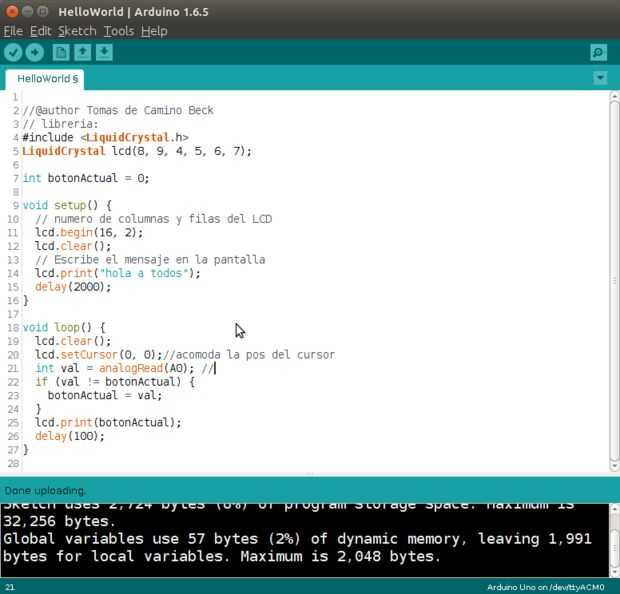The image size is (620, 594).
Task: Click the '#include <LiquidCrystal.h>' line
Action: click(106, 137)
